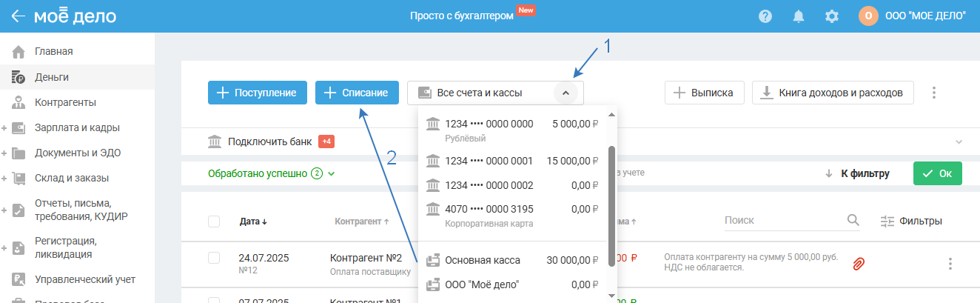Click the Фильтры label
Screen dimensions: 980x303
tap(921, 221)
